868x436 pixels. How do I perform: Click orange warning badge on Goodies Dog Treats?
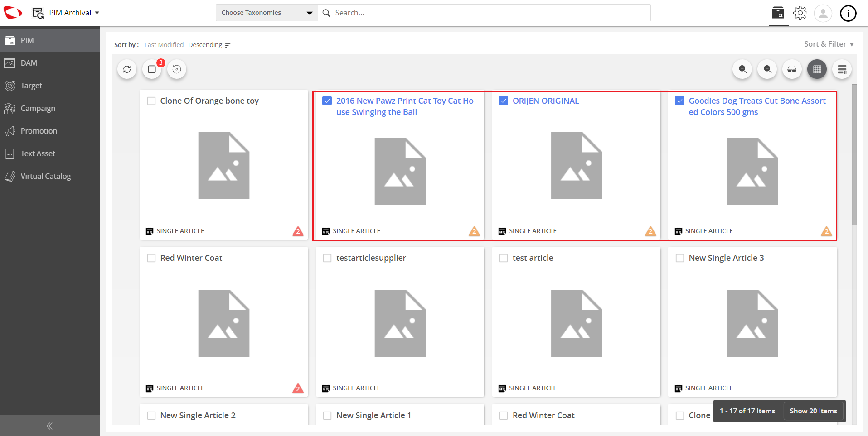(x=826, y=231)
